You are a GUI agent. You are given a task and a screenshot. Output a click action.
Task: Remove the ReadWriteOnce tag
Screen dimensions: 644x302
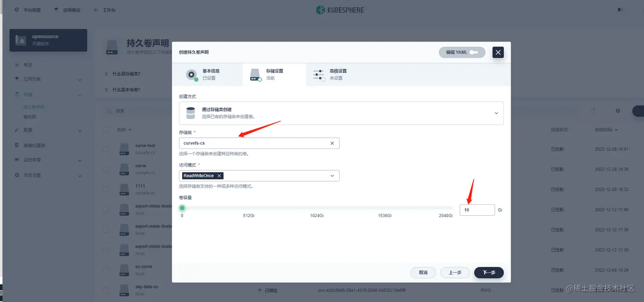pyautogui.click(x=219, y=176)
